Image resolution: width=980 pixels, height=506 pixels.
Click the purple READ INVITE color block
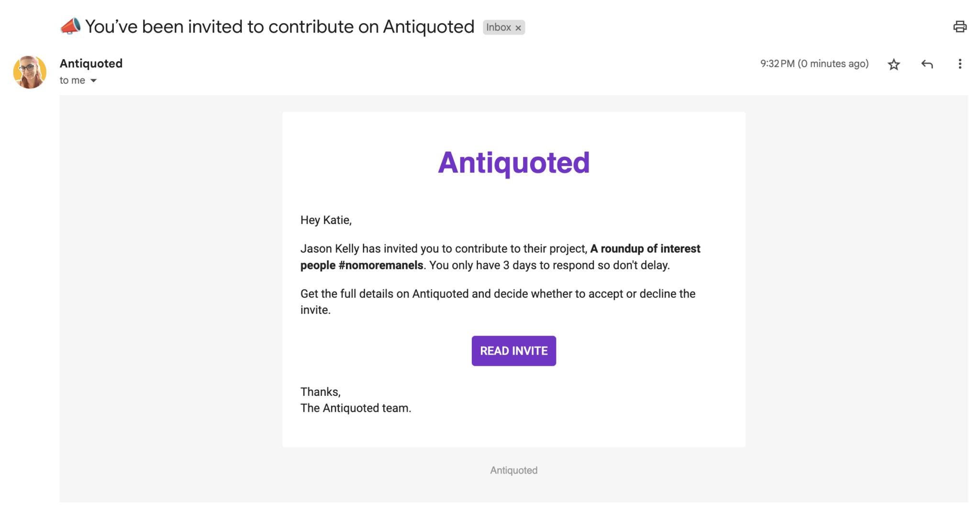pyautogui.click(x=513, y=350)
